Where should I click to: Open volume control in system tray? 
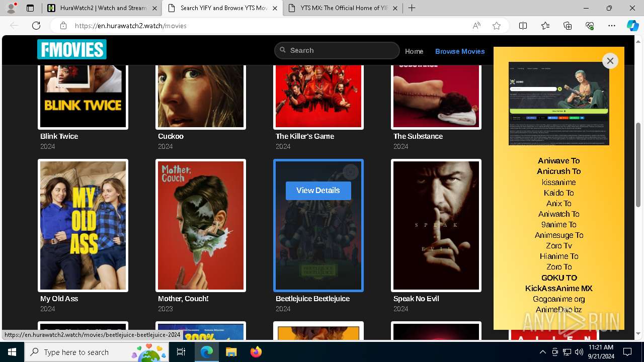[579, 352]
